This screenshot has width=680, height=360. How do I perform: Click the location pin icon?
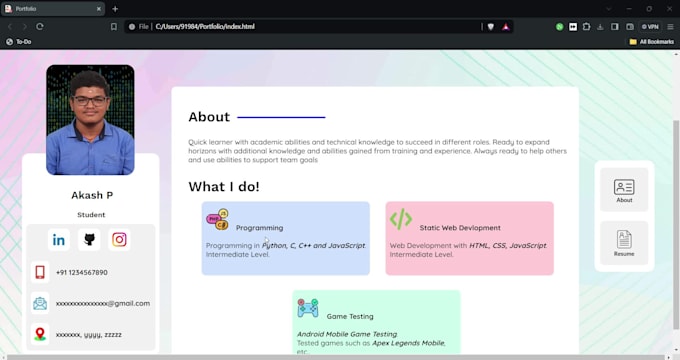[40, 334]
